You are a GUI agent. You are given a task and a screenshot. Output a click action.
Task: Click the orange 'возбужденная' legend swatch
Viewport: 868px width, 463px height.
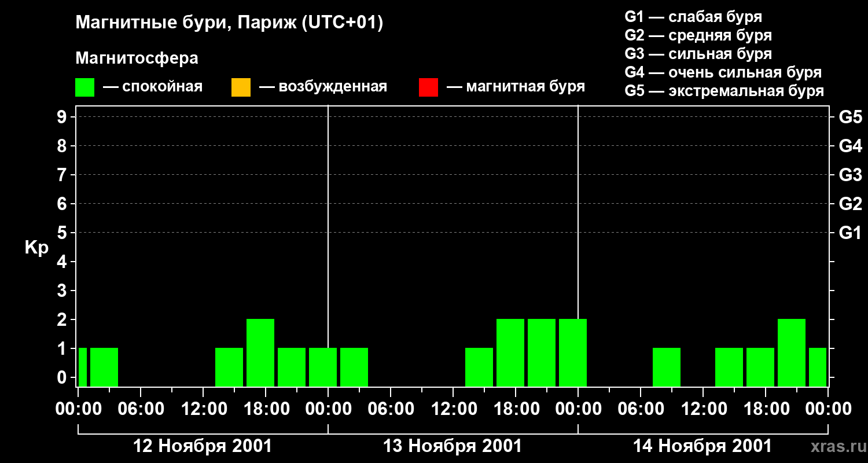pyautogui.click(x=241, y=87)
